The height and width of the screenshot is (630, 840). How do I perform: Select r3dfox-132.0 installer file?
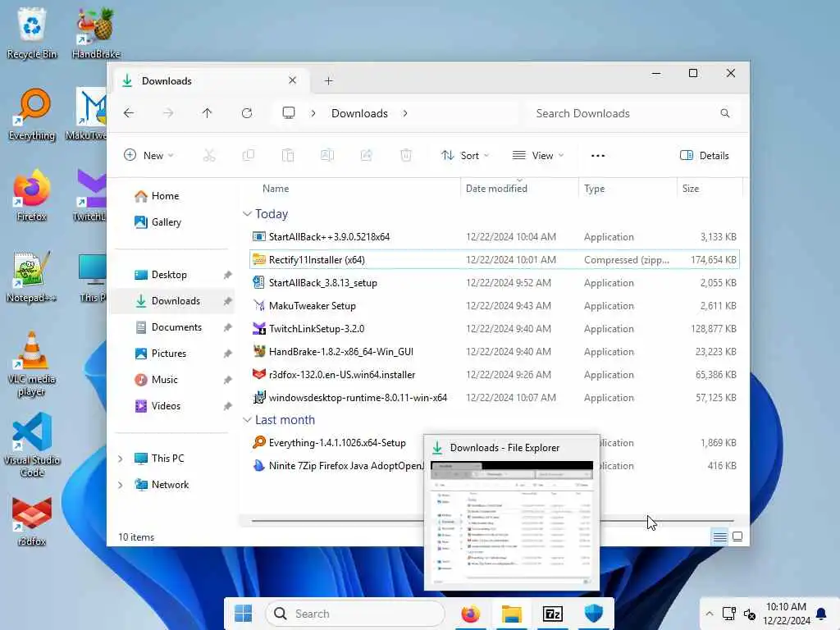495,375
